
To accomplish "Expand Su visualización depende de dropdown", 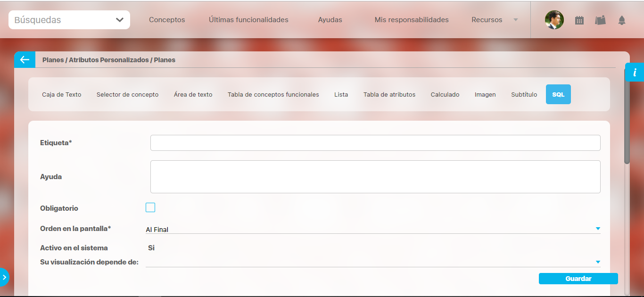I will pyautogui.click(x=372, y=262).
